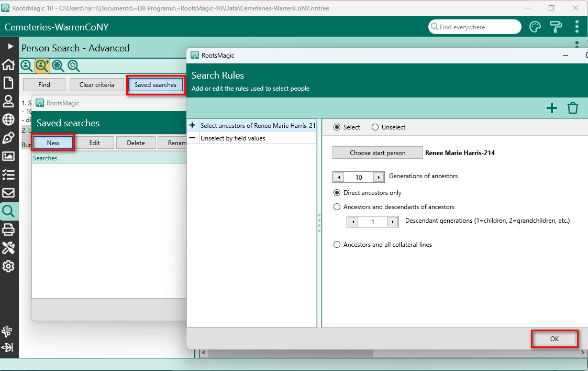Click the Choose start person button
This screenshot has width=588, height=371.
pos(378,153)
